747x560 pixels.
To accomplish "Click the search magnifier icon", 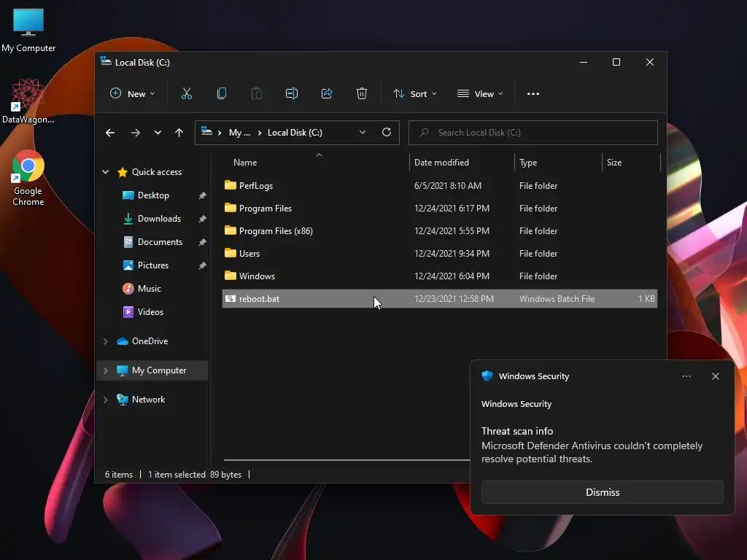I will (424, 133).
